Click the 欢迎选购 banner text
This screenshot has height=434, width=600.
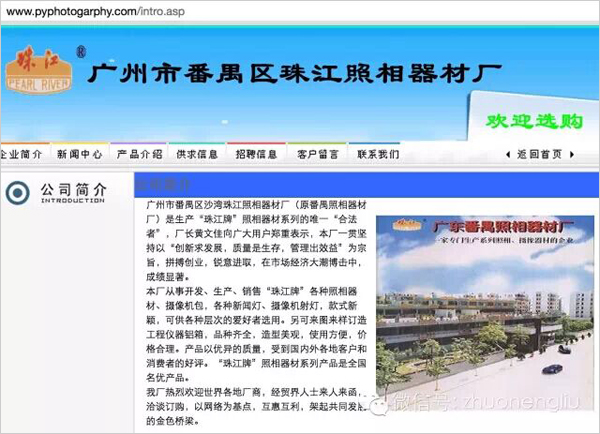(534, 121)
